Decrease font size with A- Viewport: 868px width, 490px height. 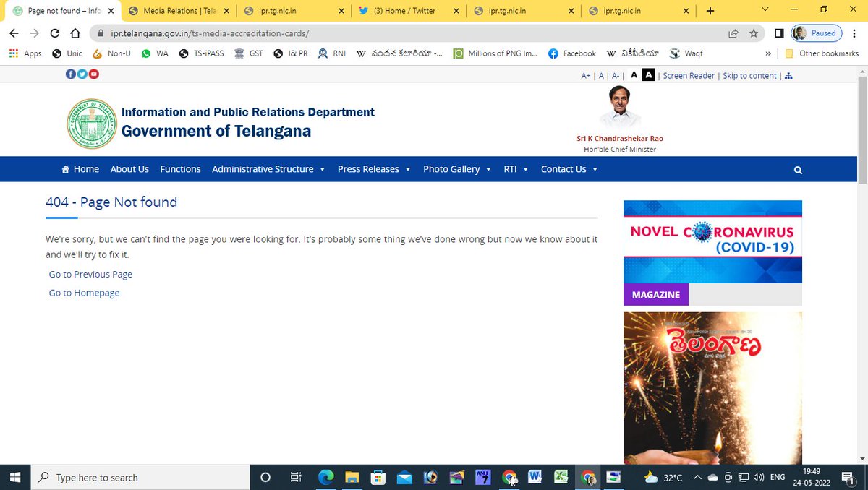(616, 76)
